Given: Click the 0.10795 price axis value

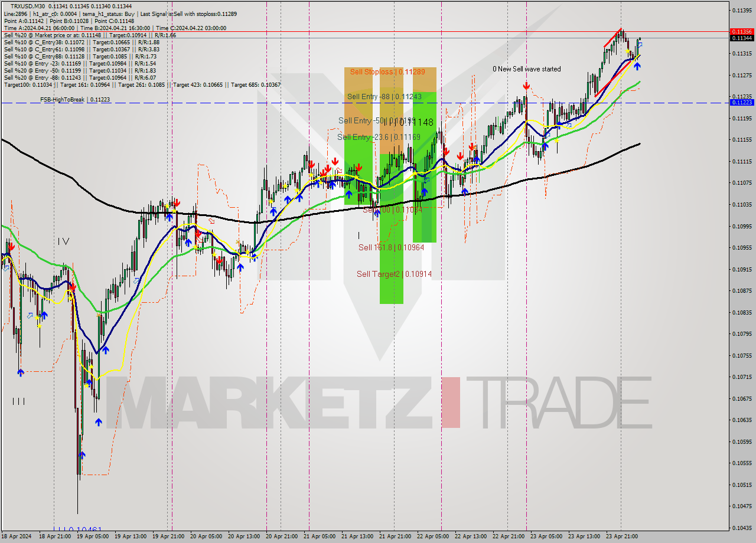Looking at the screenshot, I should point(741,333).
